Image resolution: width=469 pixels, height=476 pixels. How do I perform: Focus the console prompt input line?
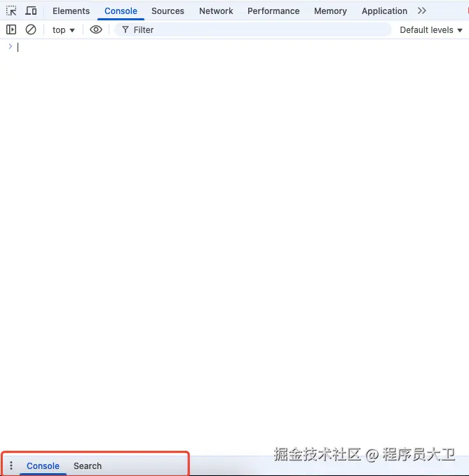coord(210,47)
